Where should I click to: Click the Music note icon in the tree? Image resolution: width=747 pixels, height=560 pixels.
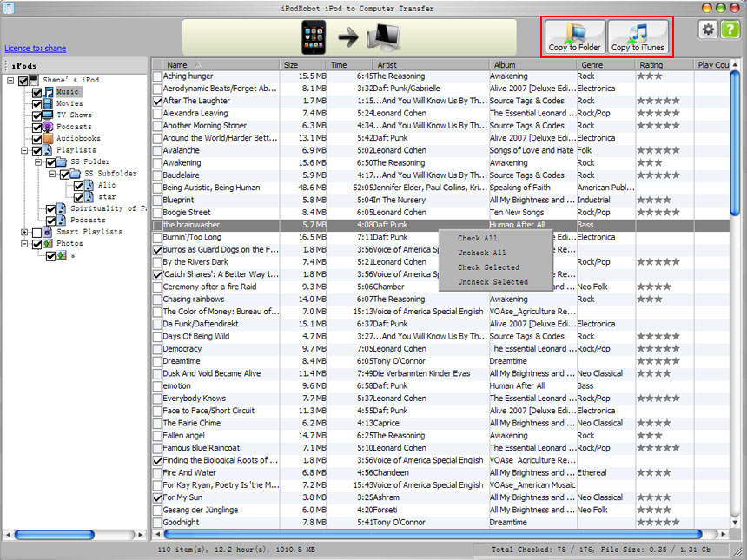pyautogui.click(x=49, y=91)
